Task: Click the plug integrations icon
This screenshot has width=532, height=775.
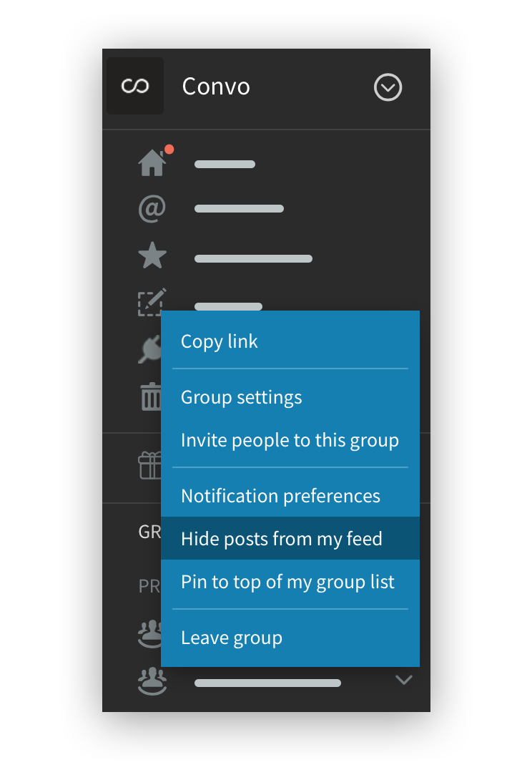Action: click(x=149, y=350)
